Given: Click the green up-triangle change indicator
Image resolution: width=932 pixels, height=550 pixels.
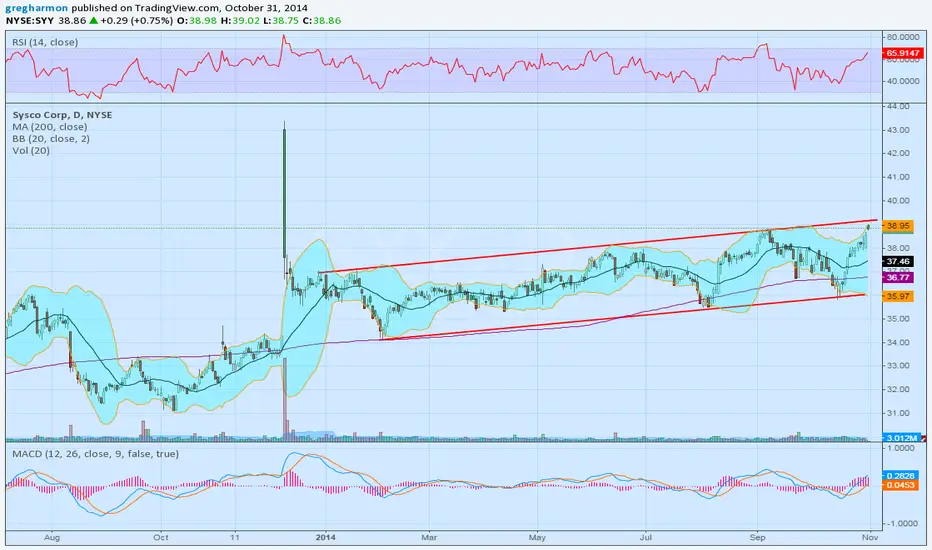Looking at the screenshot, I should click(x=93, y=20).
